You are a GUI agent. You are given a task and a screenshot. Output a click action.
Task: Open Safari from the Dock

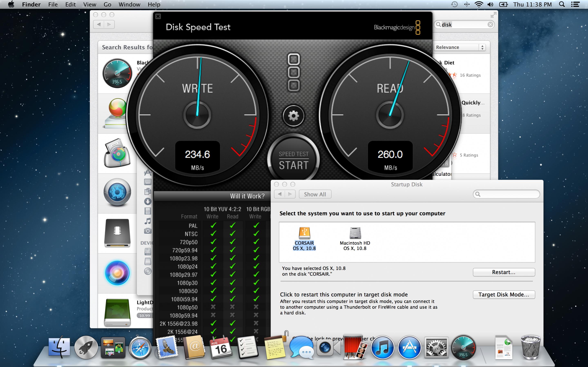tap(140, 347)
